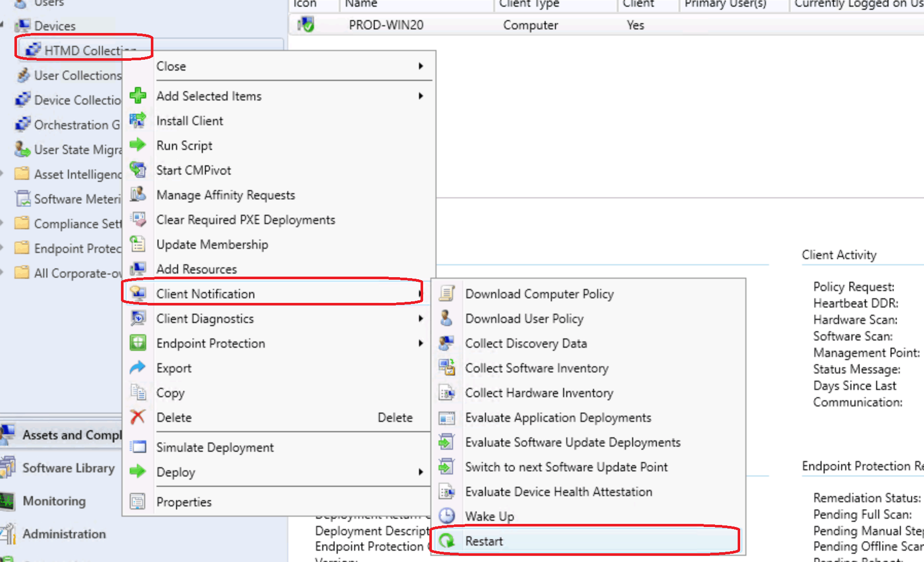
Task: Expand the Client Diagnostics submenu
Action: 422,318
